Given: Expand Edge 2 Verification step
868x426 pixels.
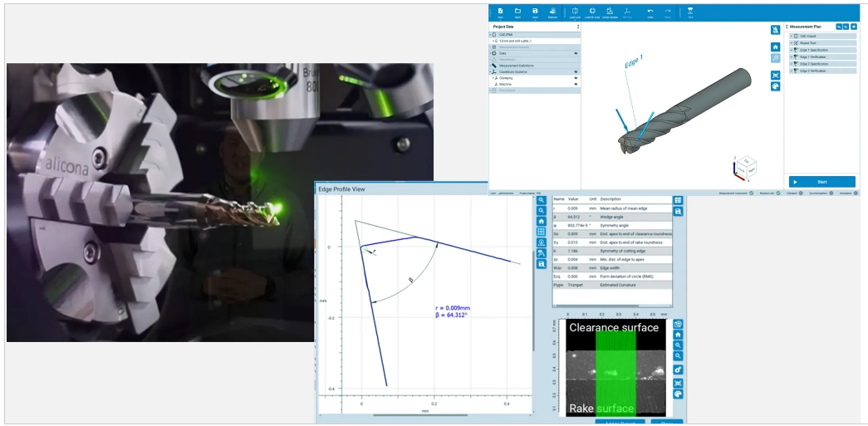Looking at the screenshot, I should coord(791,71).
